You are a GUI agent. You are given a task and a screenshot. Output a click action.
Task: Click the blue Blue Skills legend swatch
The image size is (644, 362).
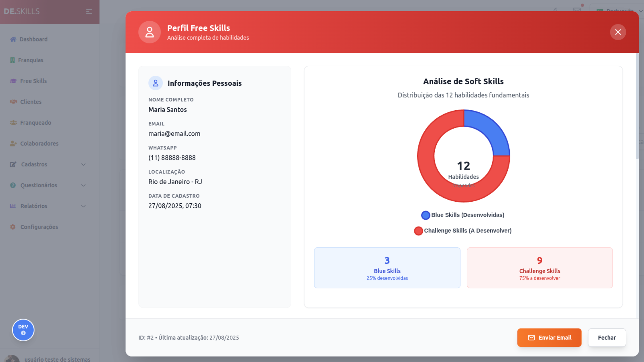click(x=426, y=215)
